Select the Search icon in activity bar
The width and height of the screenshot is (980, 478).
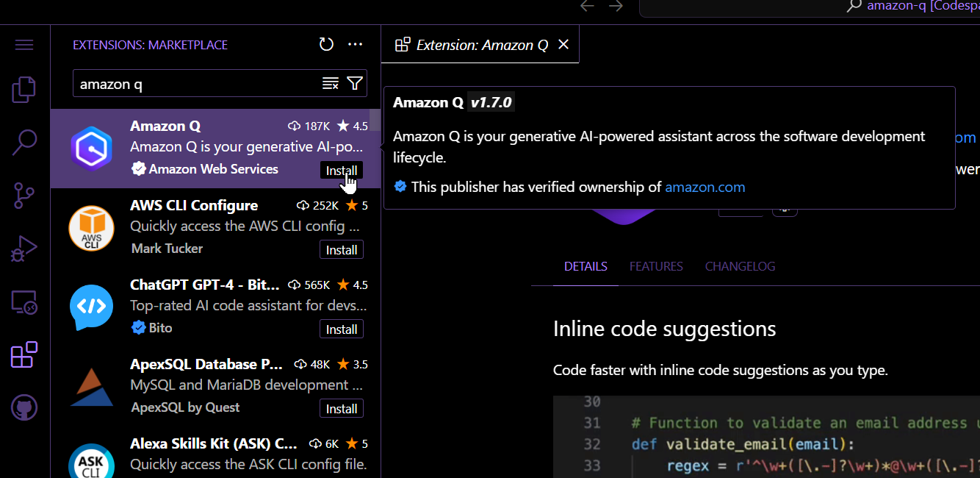click(24, 142)
